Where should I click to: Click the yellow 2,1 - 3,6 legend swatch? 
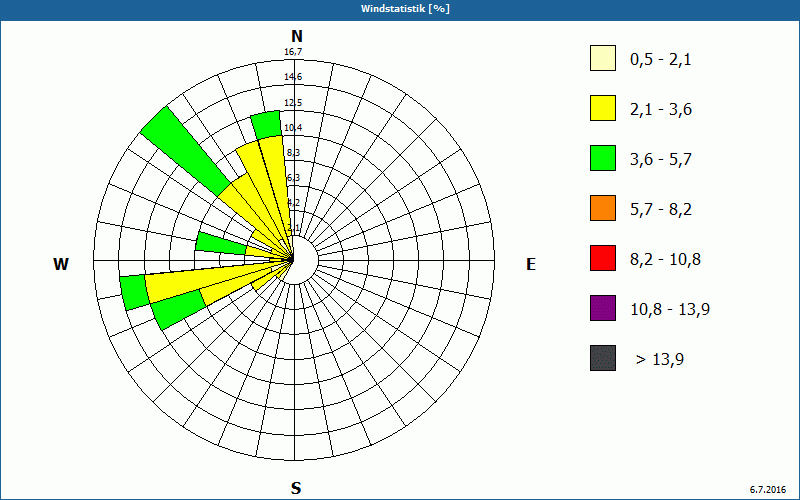pos(603,108)
